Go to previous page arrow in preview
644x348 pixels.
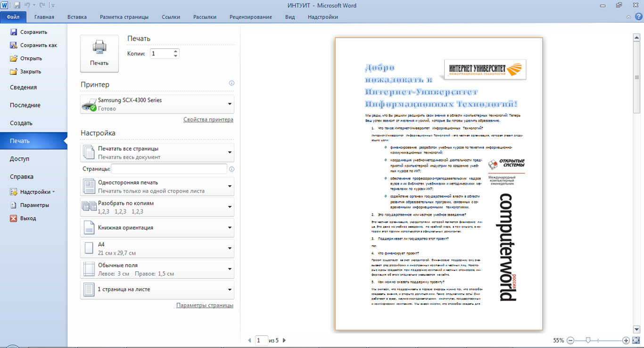(x=249, y=340)
